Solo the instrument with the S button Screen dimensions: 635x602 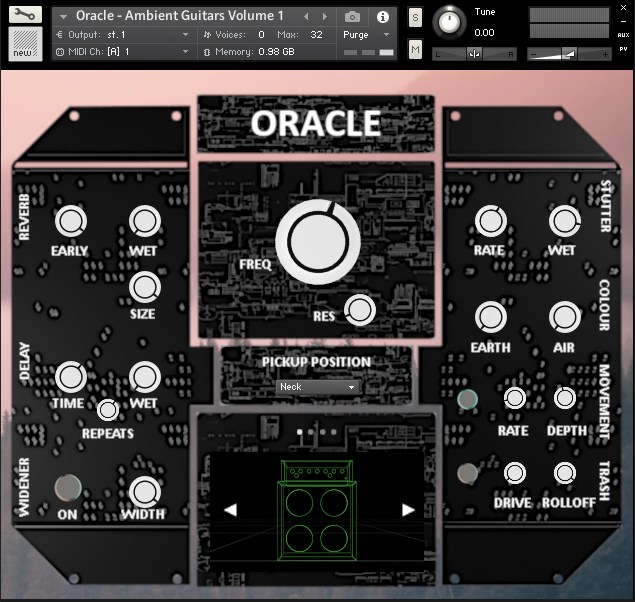[x=415, y=17]
